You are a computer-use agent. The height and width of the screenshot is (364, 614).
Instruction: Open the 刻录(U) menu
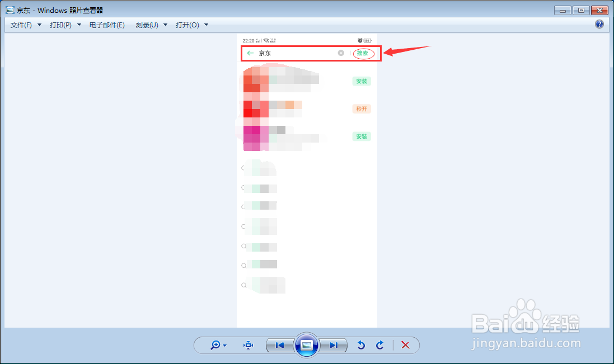click(x=147, y=25)
